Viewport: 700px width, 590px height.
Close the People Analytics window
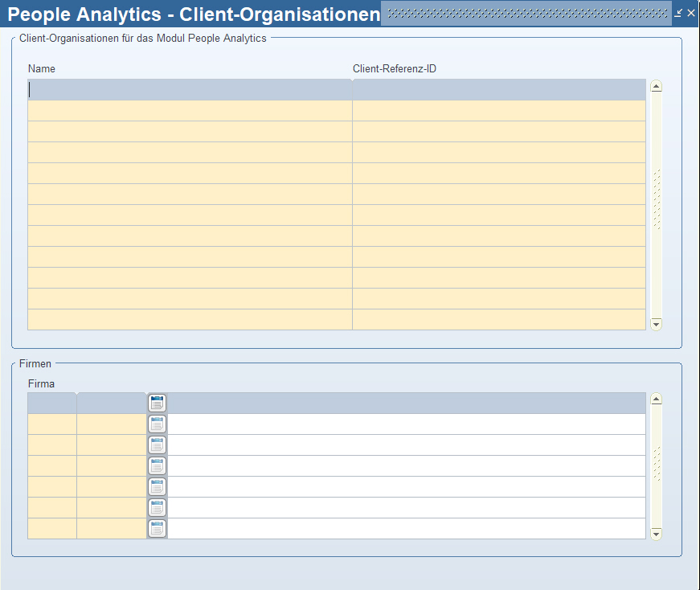pyautogui.click(x=691, y=13)
